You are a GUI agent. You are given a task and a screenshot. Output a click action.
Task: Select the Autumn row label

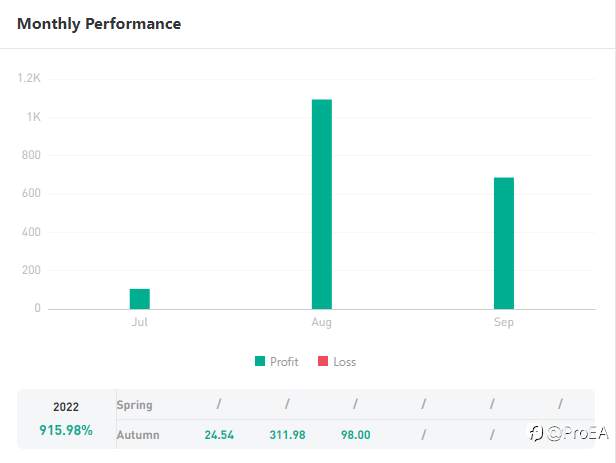[138, 435]
